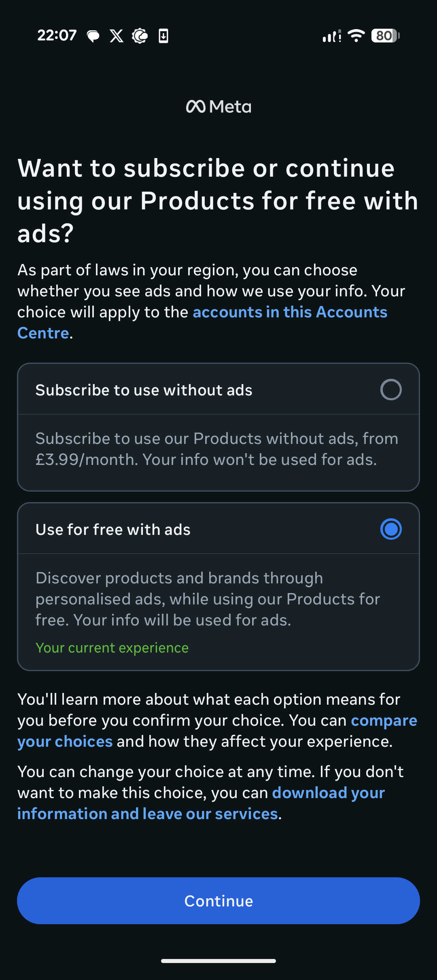Tap the ChatGPT notification icon in status bar
Viewport: 437px width, 980px height.
140,36
